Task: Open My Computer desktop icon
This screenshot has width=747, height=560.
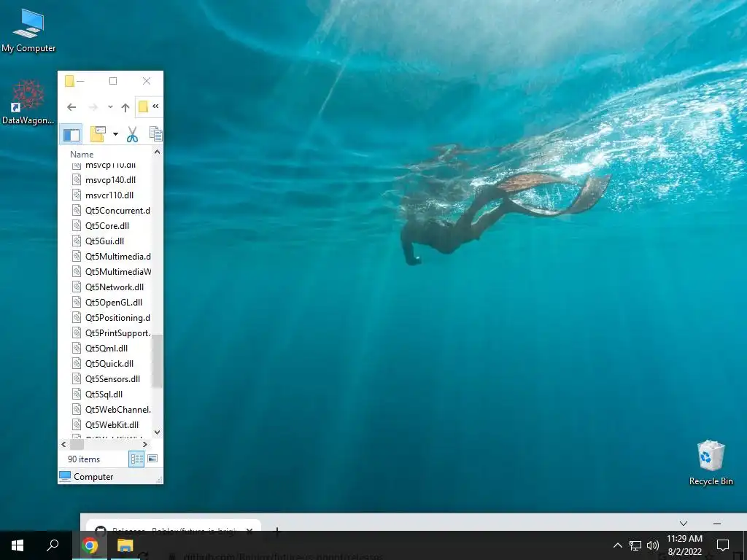Action: [x=28, y=31]
